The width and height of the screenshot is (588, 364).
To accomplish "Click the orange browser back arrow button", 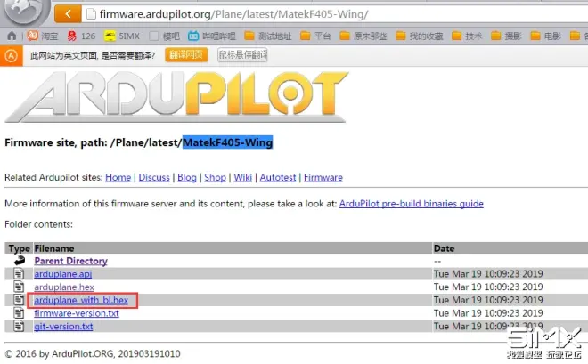I will coord(68,14).
